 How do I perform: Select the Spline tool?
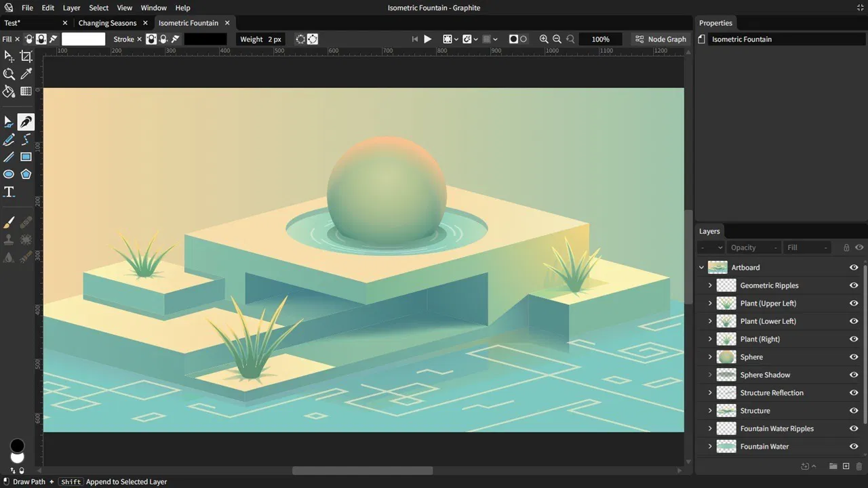coord(26,139)
